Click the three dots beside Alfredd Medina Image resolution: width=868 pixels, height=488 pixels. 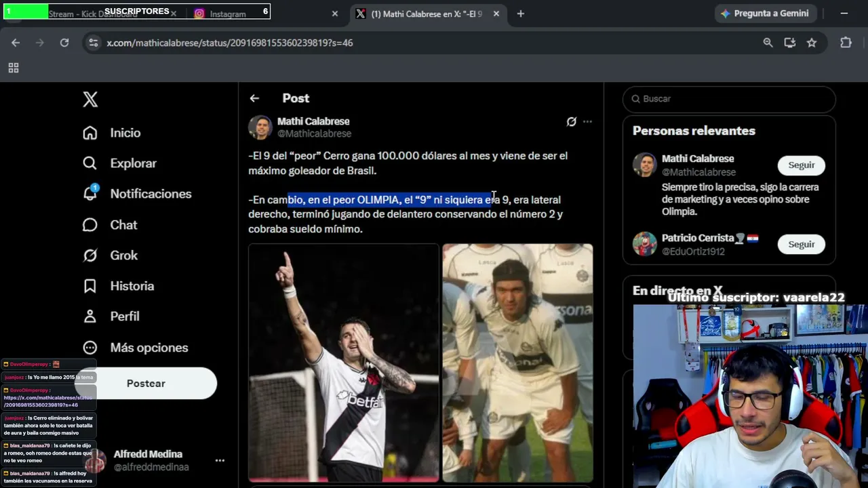220,460
